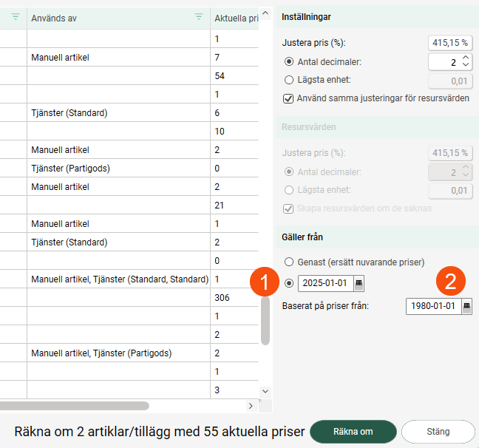Screen dimensions: 479x448
Task: Decrease Antal decimaler with down arrow
Action: [x=465, y=65]
